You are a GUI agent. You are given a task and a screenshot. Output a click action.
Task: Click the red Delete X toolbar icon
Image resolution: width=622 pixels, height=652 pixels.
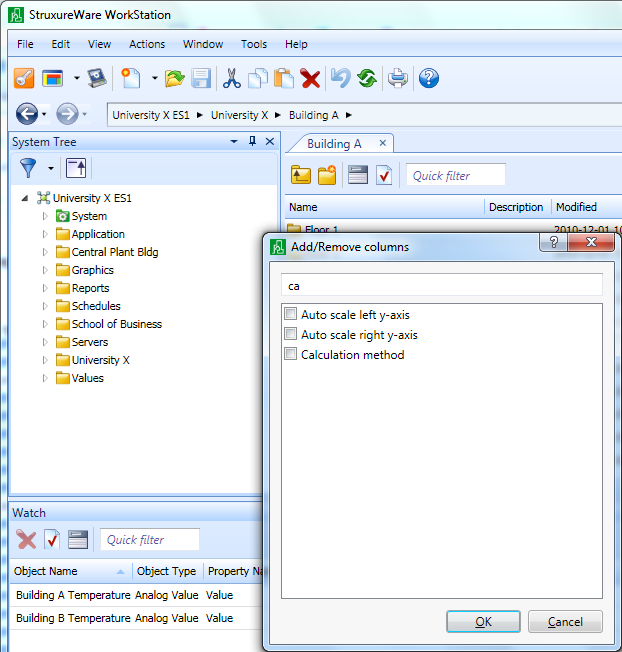coord(311,78)
